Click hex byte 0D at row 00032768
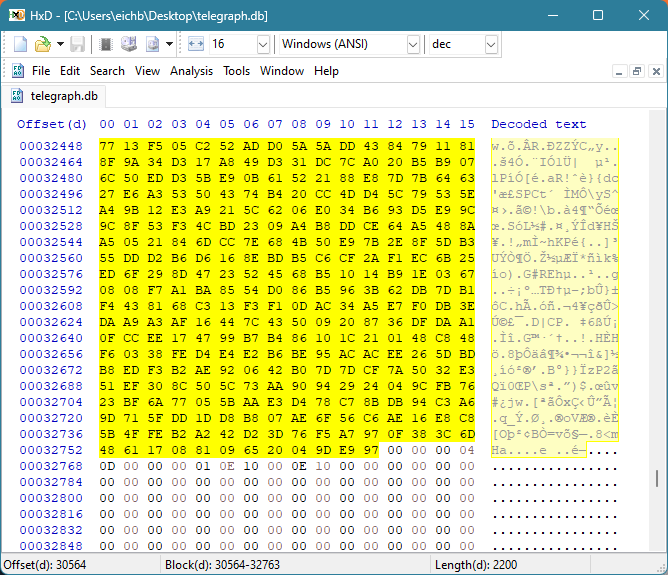Viewport: 668px width, 575px height. click(x=107, y=466)
